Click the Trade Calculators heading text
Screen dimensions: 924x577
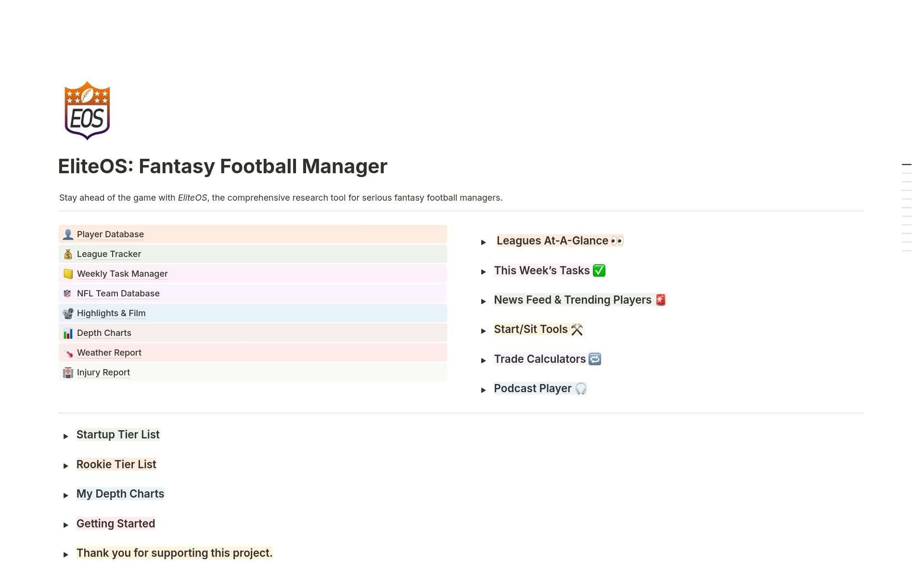pos(540,359)
